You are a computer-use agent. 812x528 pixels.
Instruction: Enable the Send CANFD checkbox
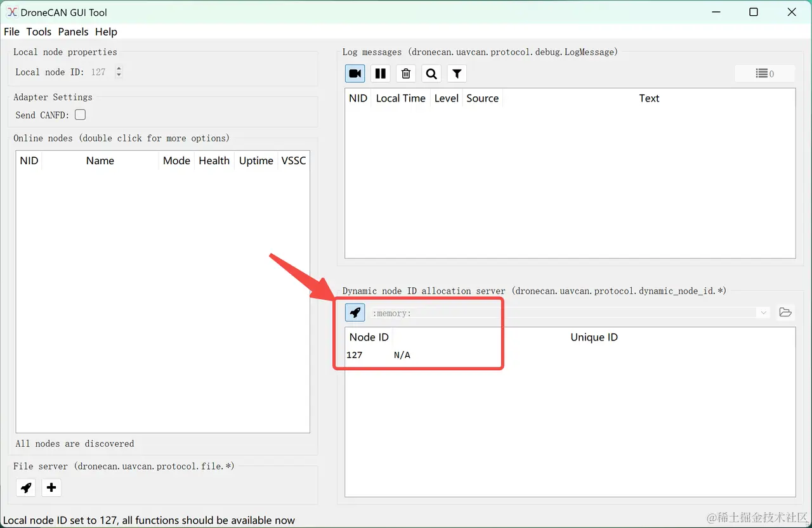pos(81,115)
